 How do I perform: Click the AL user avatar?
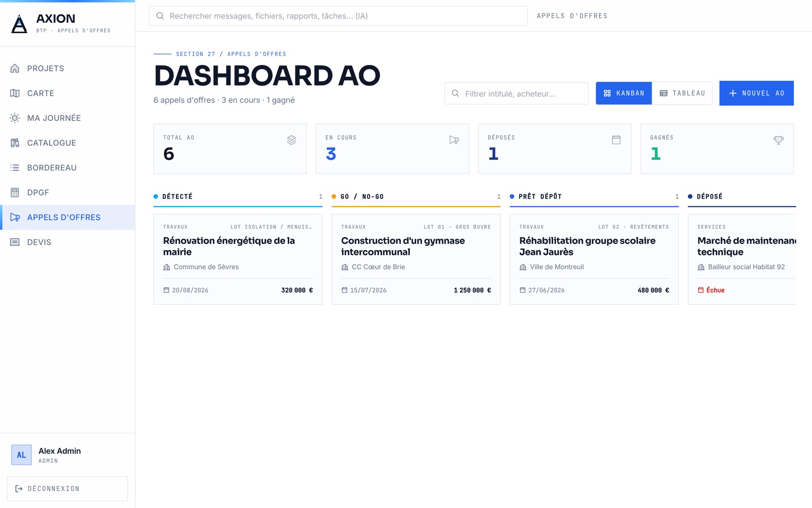(21, 455)
